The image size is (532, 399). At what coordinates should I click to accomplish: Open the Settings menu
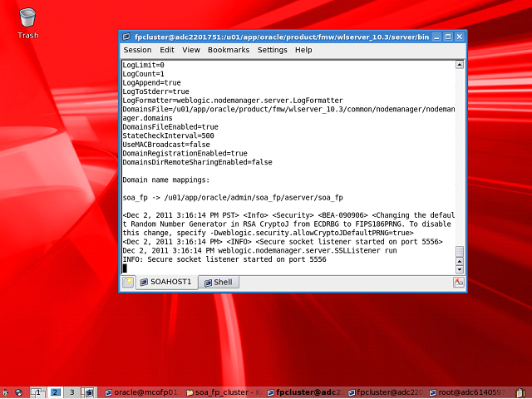pos(272,50)
